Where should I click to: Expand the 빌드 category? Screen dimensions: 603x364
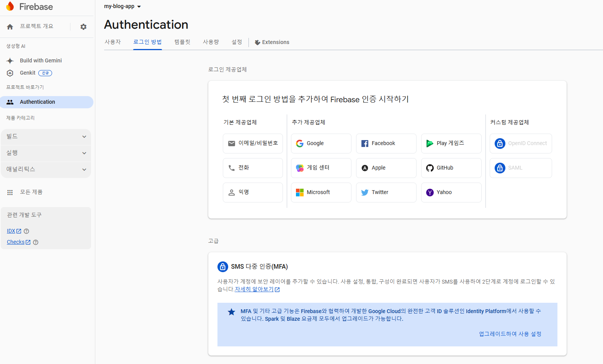(x=46, y=137)
